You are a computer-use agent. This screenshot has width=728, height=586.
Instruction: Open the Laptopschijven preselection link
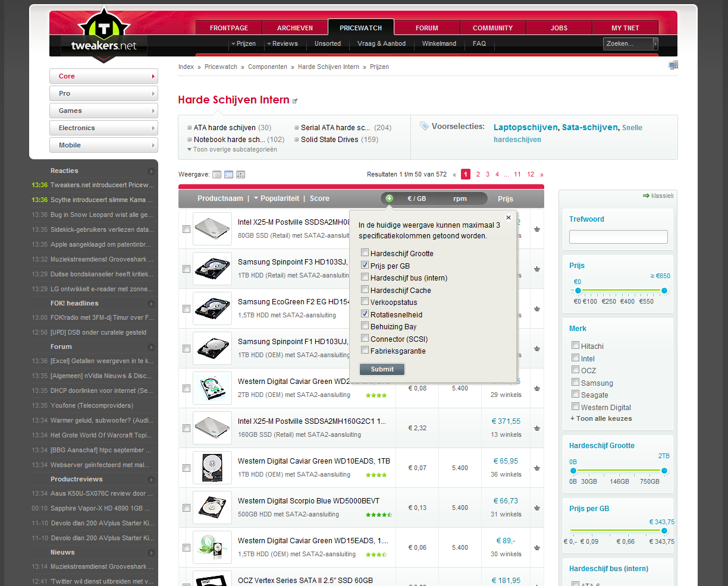coord(525,127)
